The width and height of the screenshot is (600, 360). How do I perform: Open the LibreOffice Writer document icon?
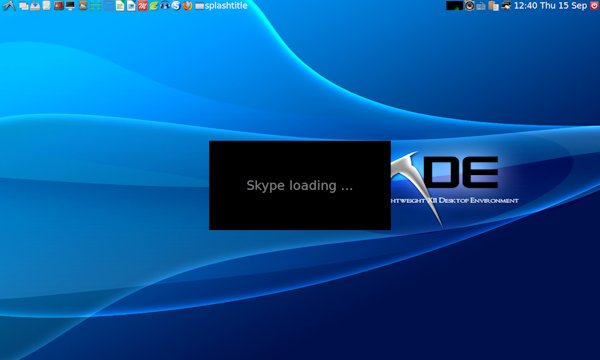131,5
